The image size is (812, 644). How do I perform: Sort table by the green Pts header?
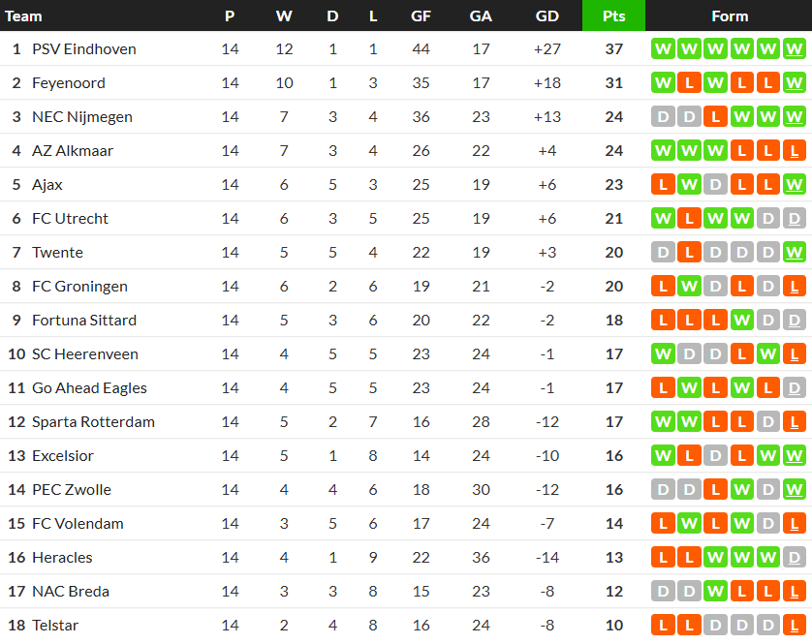[x=613, y=15]
